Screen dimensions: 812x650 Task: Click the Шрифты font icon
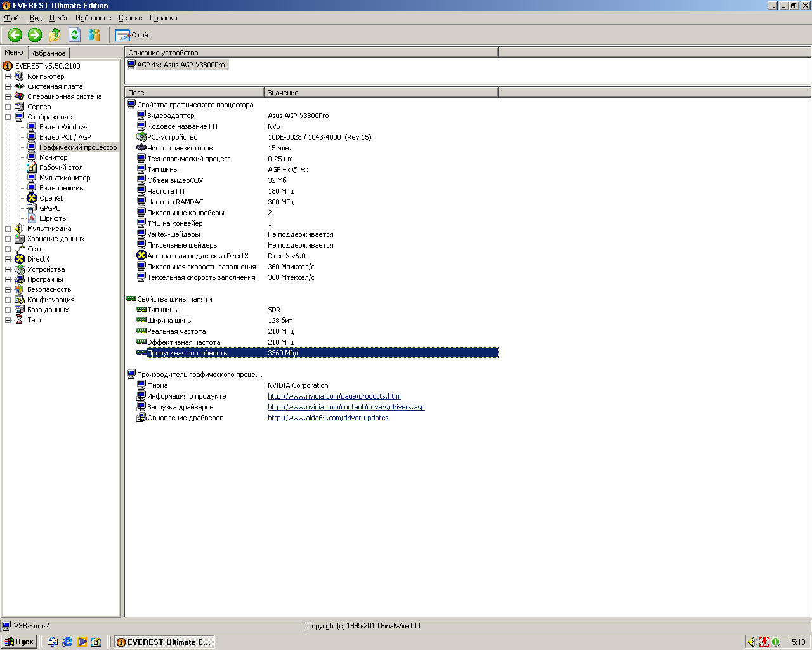32,218
